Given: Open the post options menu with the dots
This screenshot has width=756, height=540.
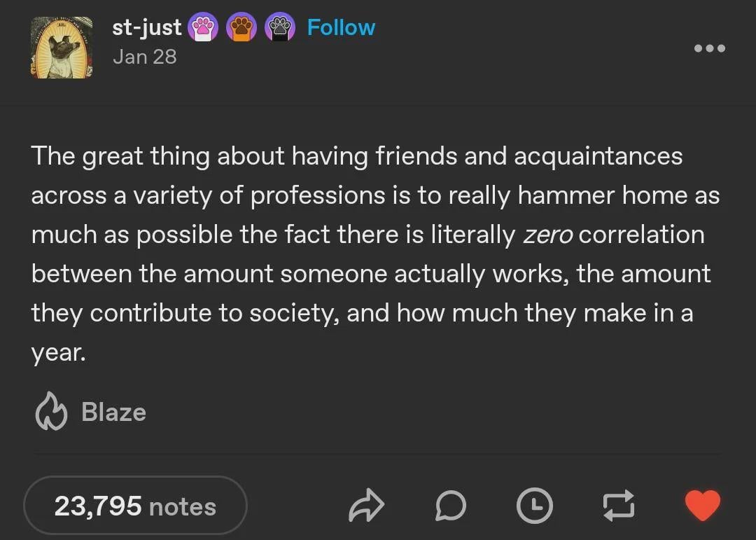Looking at the screenshot, I should [x=709, y=48].
